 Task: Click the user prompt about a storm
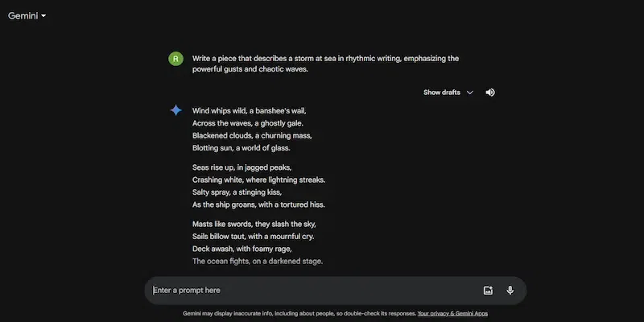325,64
